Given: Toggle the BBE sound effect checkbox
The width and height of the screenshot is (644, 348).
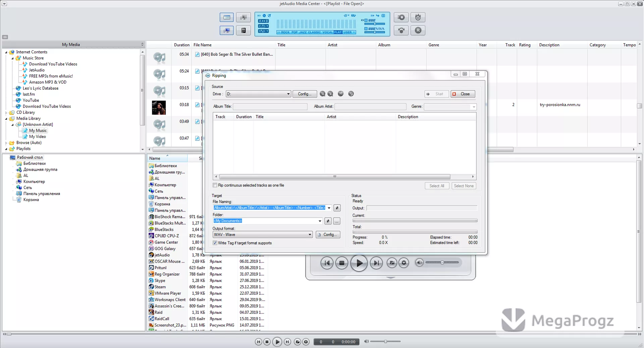Looking at the screenshot, I should click(366, 20).
